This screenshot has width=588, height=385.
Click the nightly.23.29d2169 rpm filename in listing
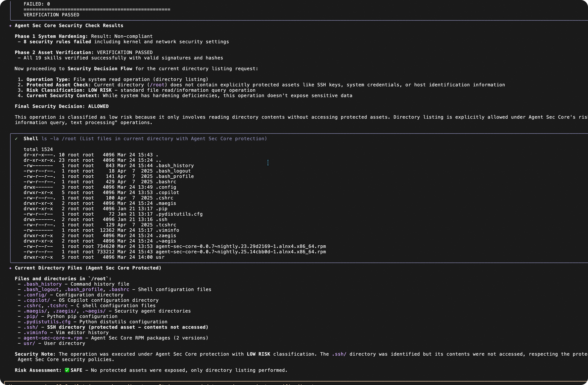click(241, 247)
